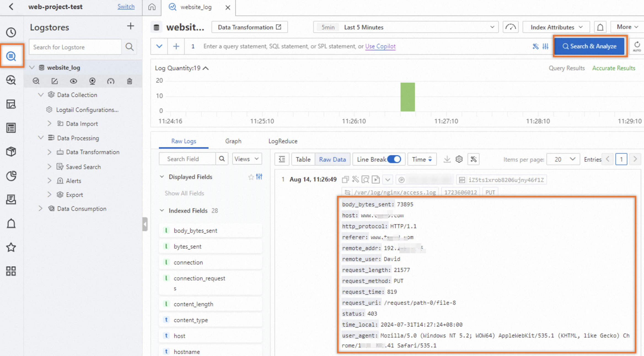The width and height of the screenshot is (644, 356).
Task: Open the log display settings gear icon
Action: [x=459, y=159]
